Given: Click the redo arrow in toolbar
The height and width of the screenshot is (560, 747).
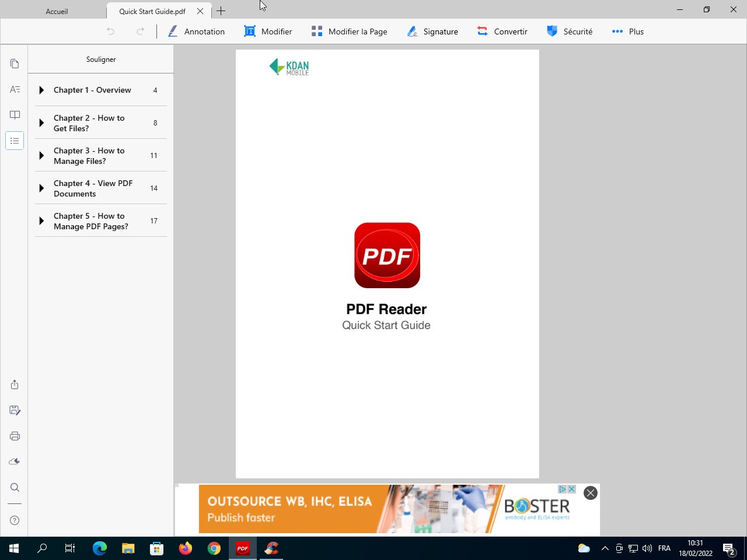Looking at the screenshot, I should click(x=140, y=32).
